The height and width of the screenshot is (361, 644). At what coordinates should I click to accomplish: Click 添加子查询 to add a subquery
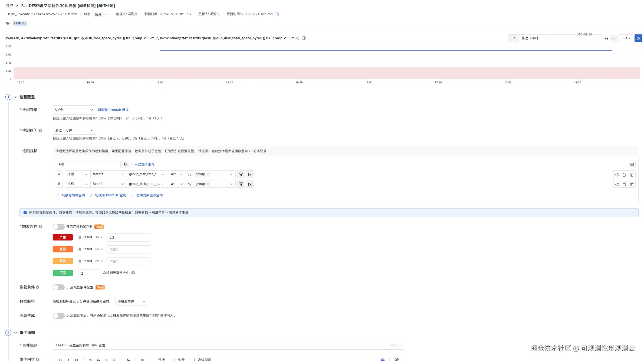pos(144,164)
